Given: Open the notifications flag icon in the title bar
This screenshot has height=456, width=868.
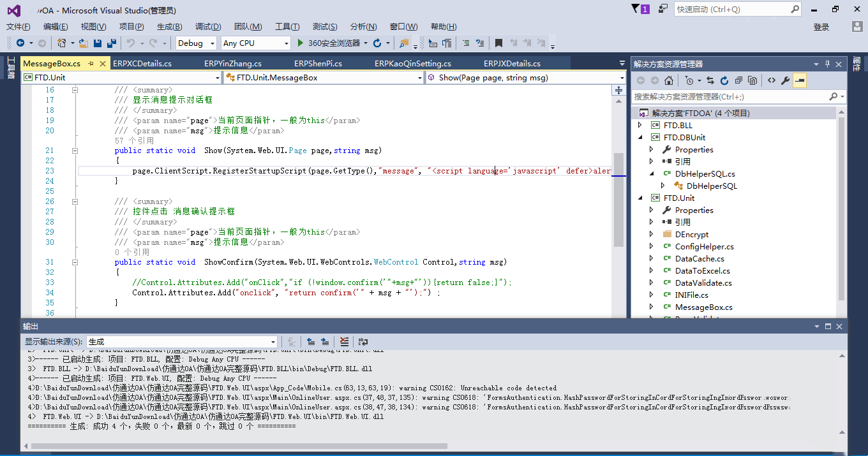Looking at the screenshot, I should click(x=640, y=9).
